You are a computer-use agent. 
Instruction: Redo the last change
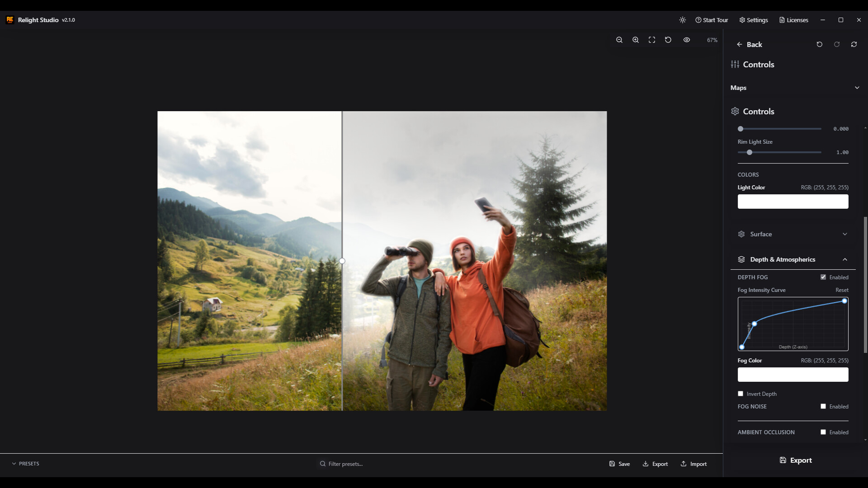pyautogui.click(x=836, y=44)
